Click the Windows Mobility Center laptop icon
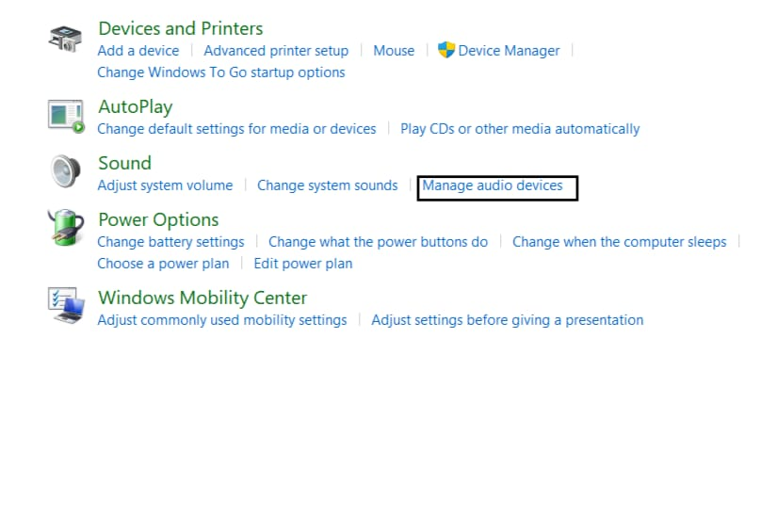Viewport: 761px width, 532px height. pos(67,305)
